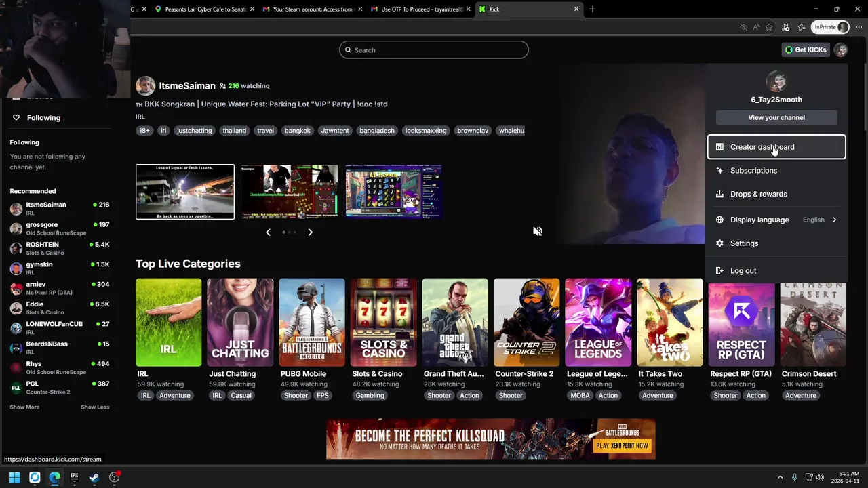Expand the Display language submenu
The width and height of the screenshot is (868, 488).
pyautogui.click(x=776, y=220)
